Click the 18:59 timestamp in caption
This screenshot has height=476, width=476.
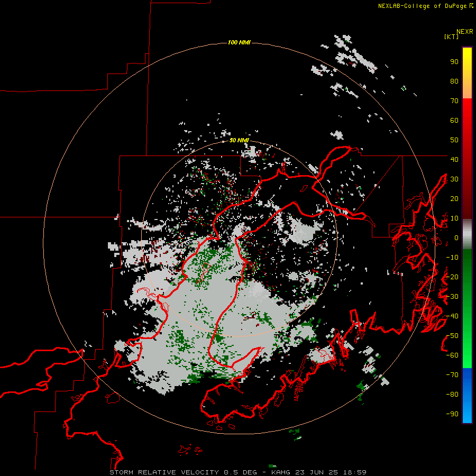[x=354, y=472]
